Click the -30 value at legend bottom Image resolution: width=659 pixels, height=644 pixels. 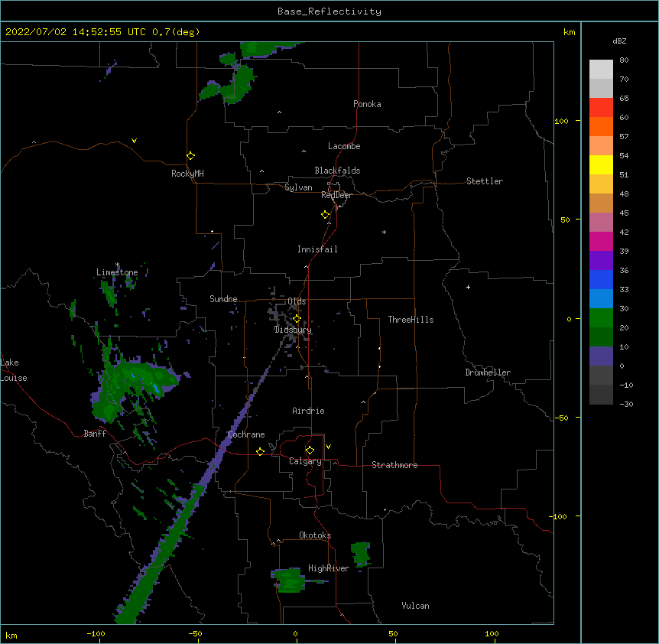626,404
